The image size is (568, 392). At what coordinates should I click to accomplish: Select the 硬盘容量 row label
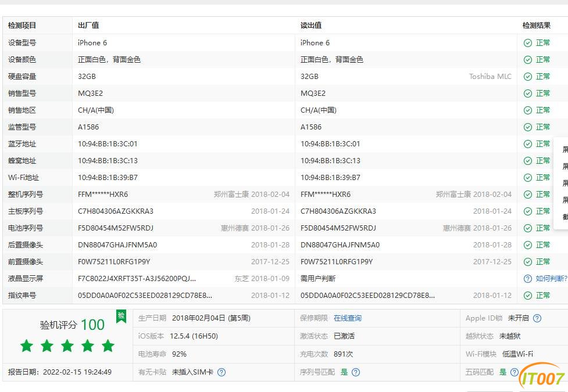(x=22, y=77)
